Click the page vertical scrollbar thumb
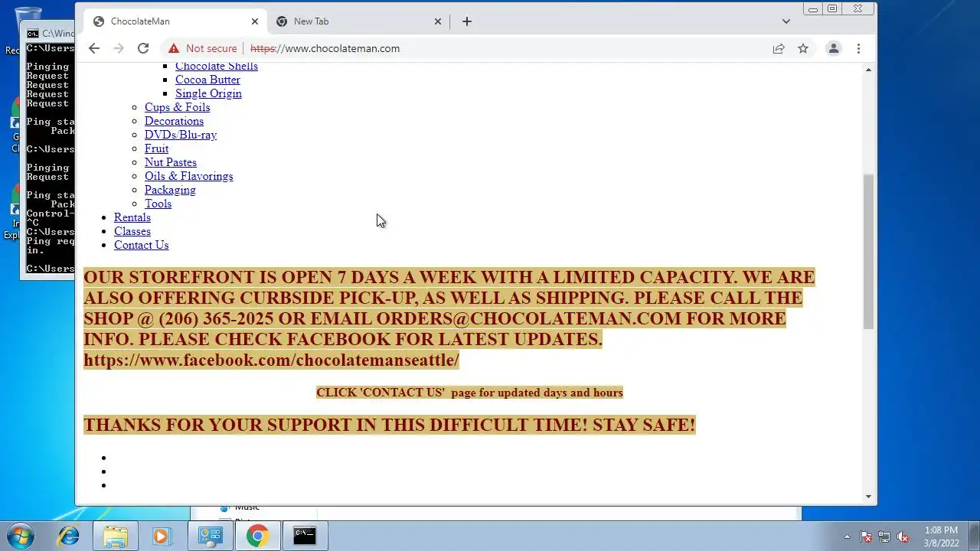 tap(868, 251)
